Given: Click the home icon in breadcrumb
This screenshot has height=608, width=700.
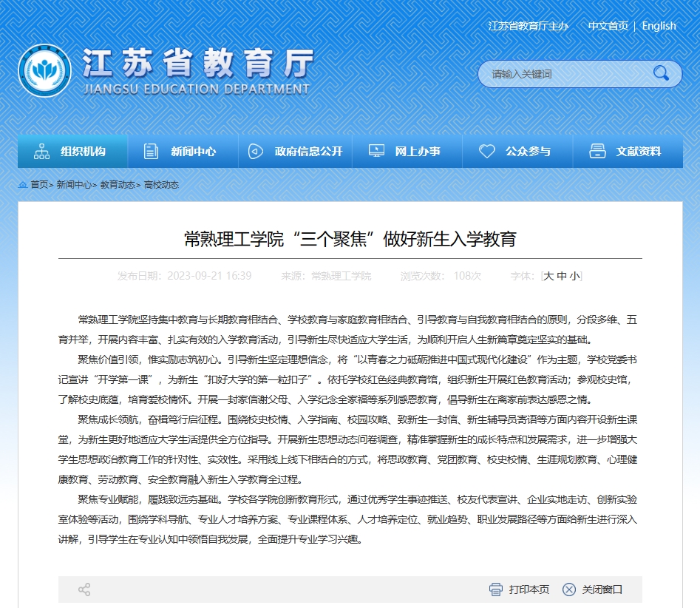Looking at the screenshot, I should click(x=23, y=184).
